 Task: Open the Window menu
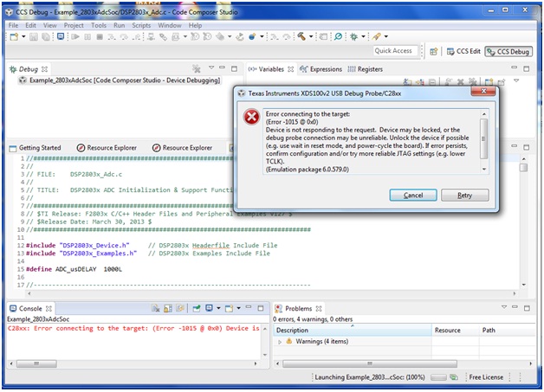(x=170, y=25)
